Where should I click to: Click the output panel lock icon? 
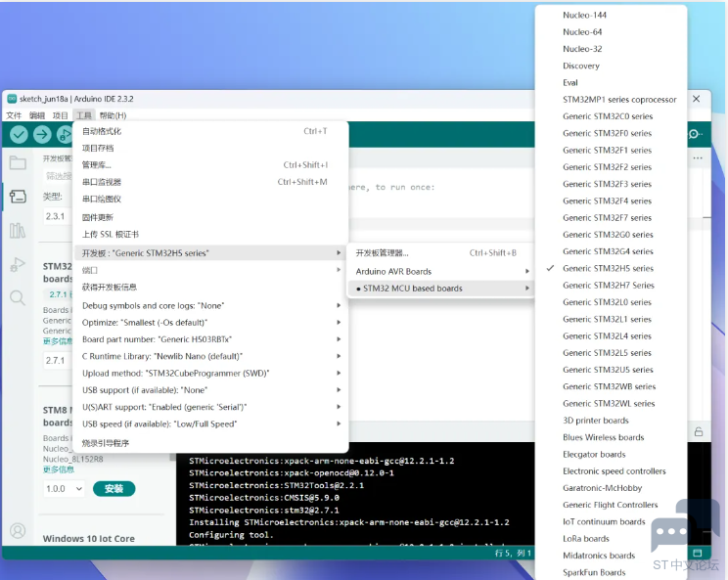pyautogui.click(x=699, y=431)
